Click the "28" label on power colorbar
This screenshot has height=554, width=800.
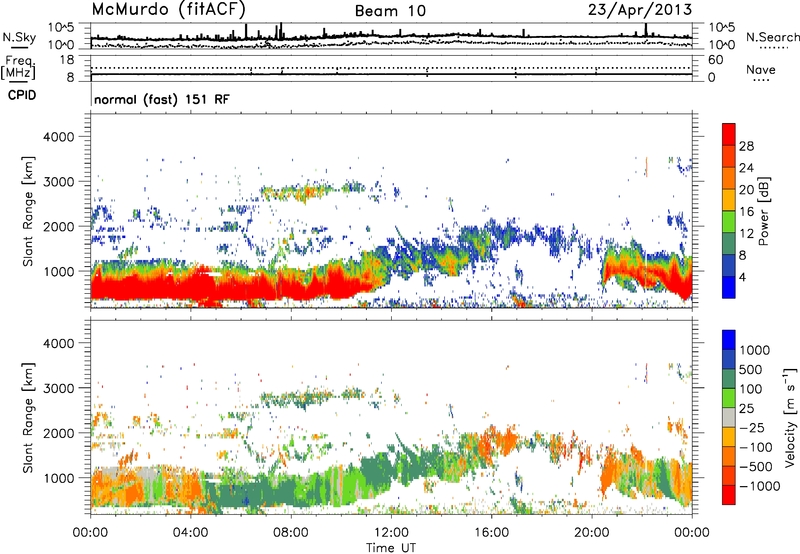[x=746, y=146]
